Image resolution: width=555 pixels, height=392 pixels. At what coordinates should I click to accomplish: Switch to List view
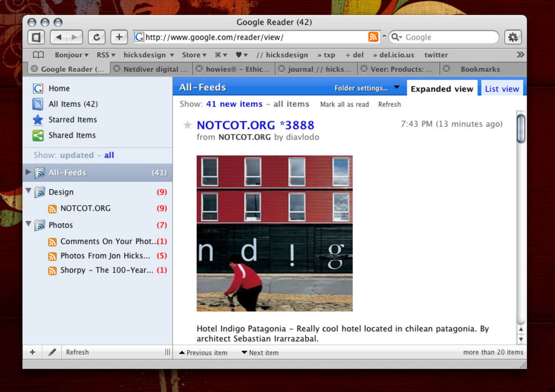(502, 88)
